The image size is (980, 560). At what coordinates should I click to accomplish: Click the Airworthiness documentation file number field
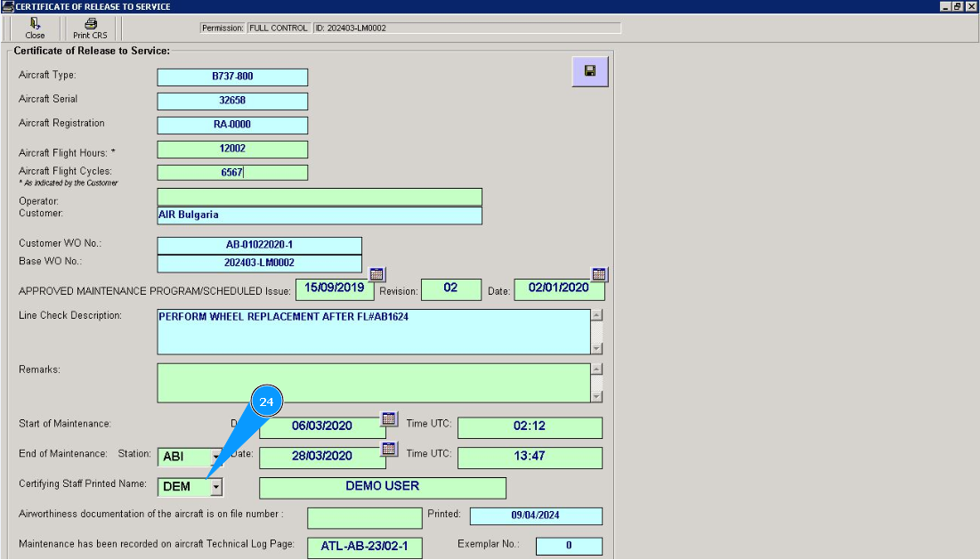coord(364,518)
